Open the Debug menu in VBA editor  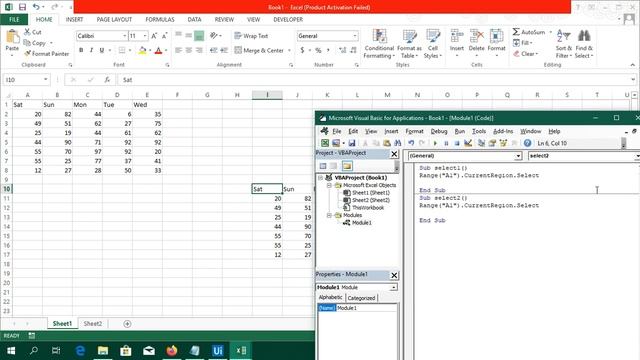point(439,131)
